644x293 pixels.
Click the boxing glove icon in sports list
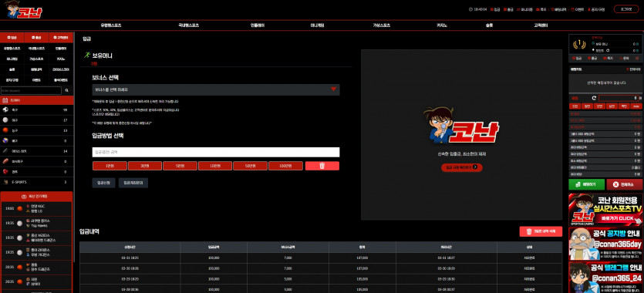5,171
